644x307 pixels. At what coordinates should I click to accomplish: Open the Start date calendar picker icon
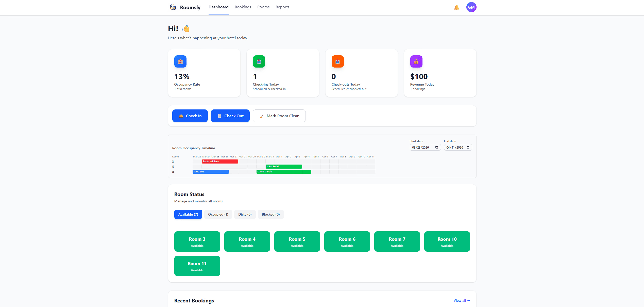pyautogui.click(x=437, y=147)
